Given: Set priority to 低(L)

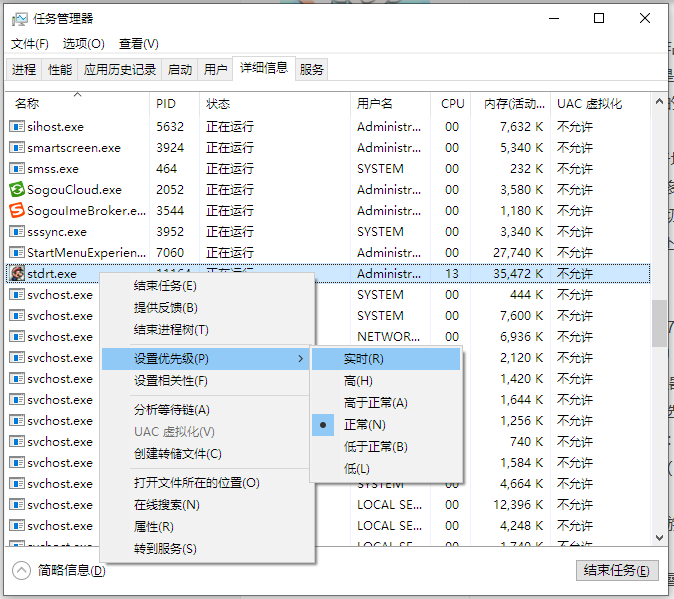Looking at the screenshot, I should (x=386, y=469).
